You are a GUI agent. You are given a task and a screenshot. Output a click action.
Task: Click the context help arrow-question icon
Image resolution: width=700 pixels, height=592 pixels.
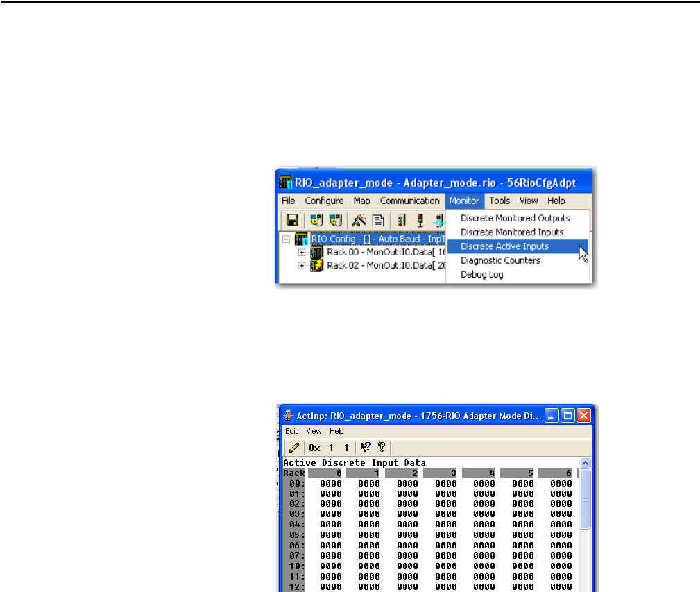coord(366,447)
